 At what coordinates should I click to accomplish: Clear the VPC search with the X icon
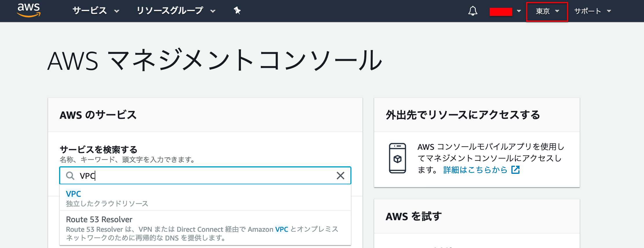coord(340,175)
